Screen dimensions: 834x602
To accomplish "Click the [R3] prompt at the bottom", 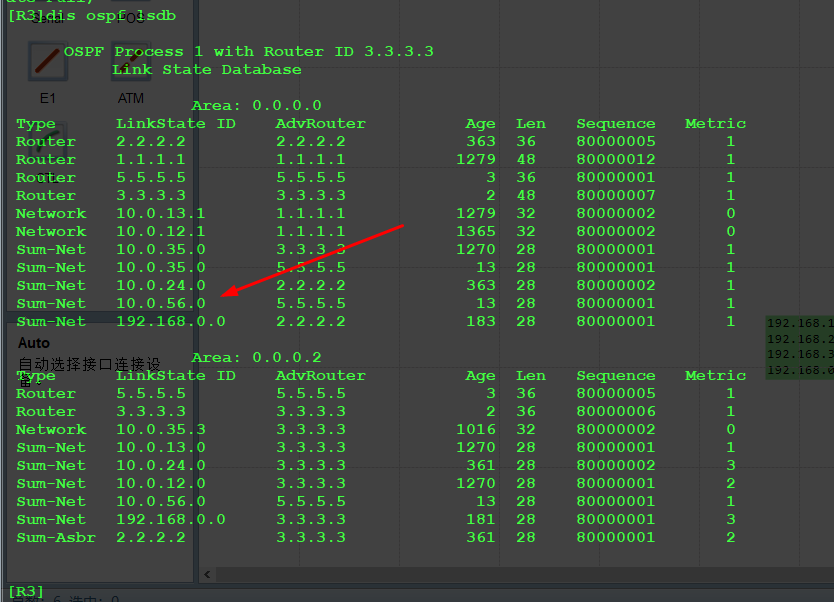I will [x=26, y=591].
